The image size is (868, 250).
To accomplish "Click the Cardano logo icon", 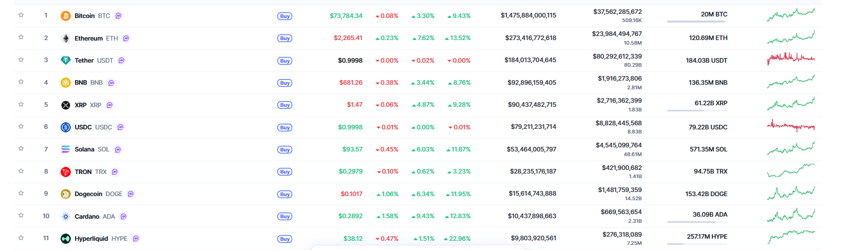I will tap(66, 217).
